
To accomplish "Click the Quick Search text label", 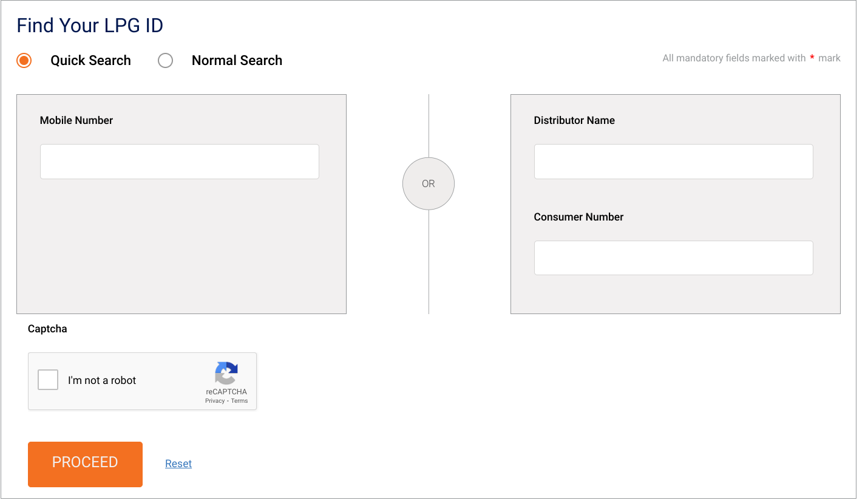I will 90,61.
